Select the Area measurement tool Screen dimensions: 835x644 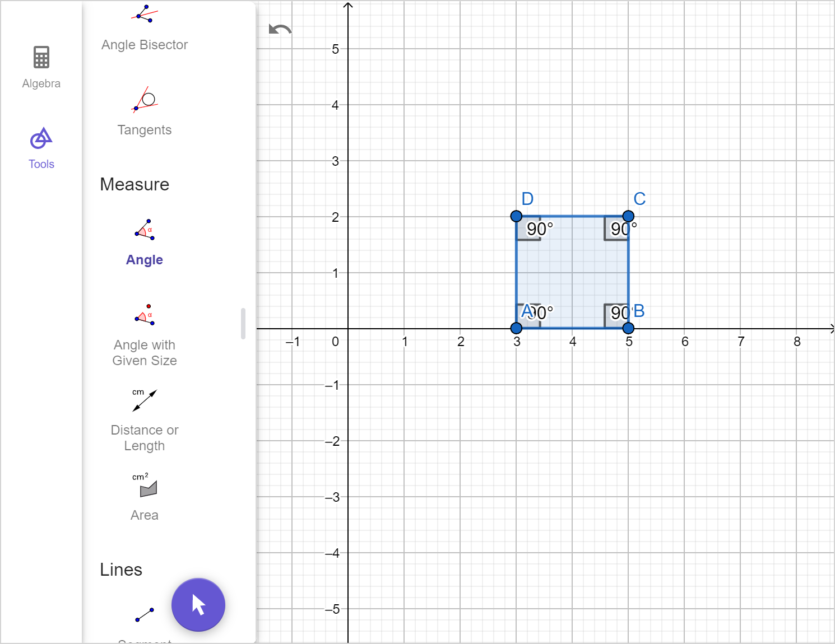click(x=145, y=497)
